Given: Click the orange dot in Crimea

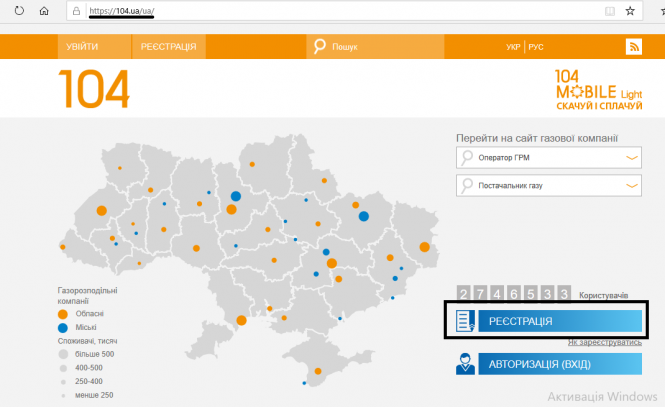Looking at the screenshot, I should tap(318, 371).
